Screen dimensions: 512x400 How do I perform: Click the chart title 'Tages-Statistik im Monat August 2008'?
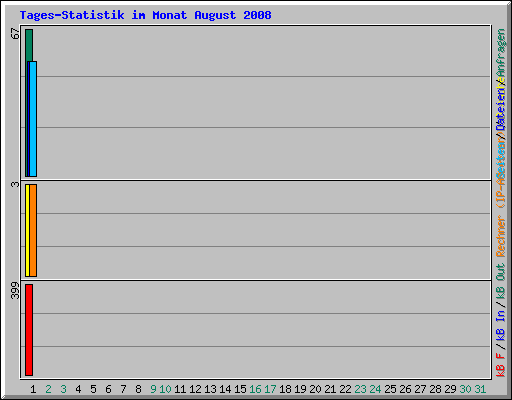pyautogui.click(x=145, y=15)
